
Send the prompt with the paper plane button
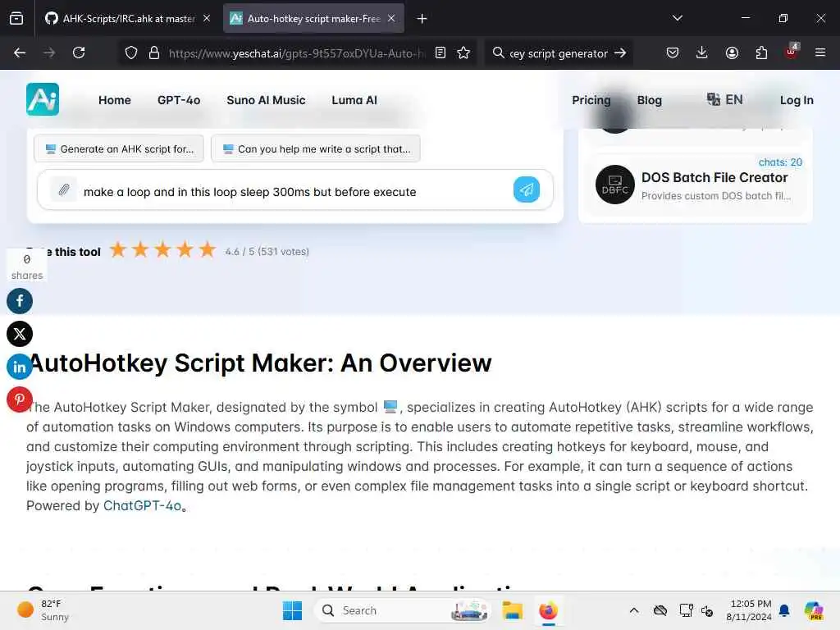(x=527, y=189)
